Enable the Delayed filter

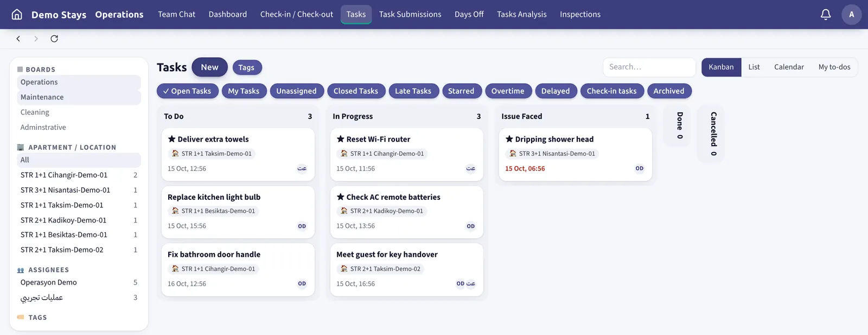coord(556,91)
